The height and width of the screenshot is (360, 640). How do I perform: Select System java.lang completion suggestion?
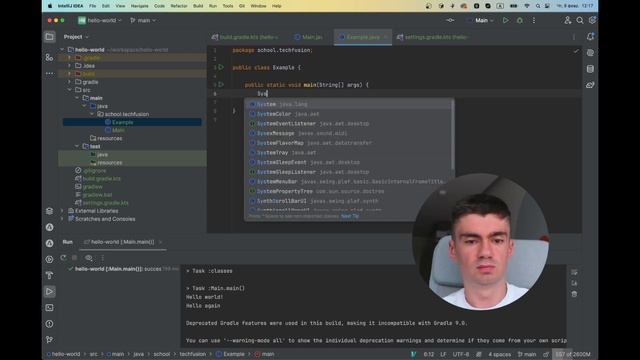pyautogui.click(x=349, y=104)
